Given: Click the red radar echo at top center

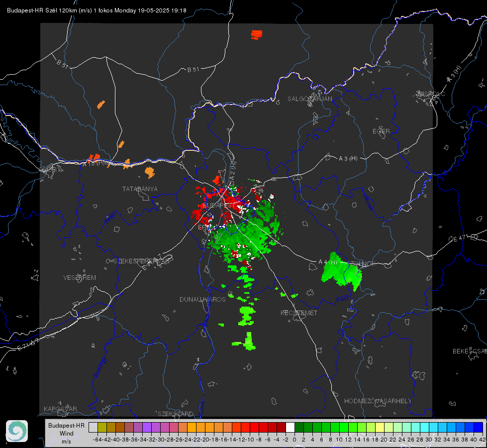Looking at the screenshot, I should click(257, 34).
